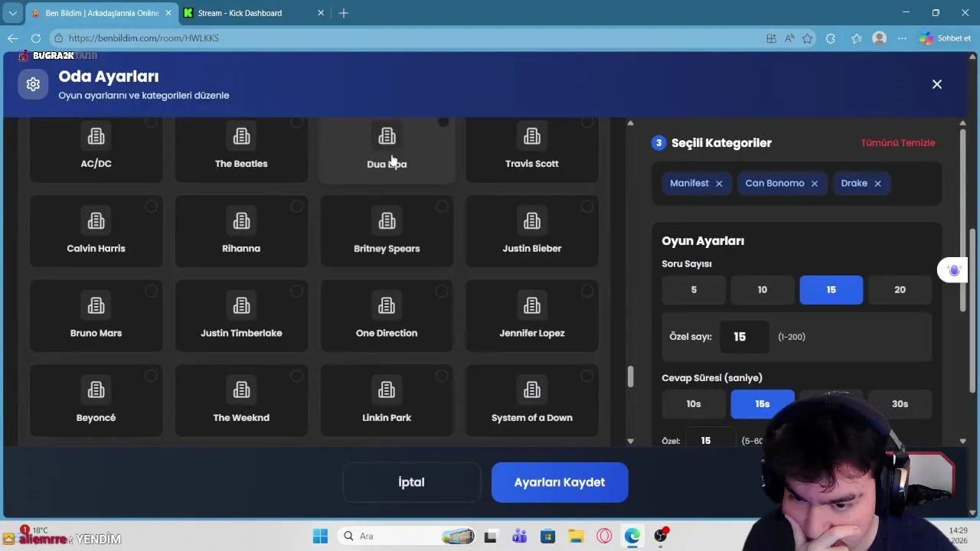Remove the Can Bonomo chip
Image resolution: width=980 pixels, height=551 pixels.
(x=815, y=184)
